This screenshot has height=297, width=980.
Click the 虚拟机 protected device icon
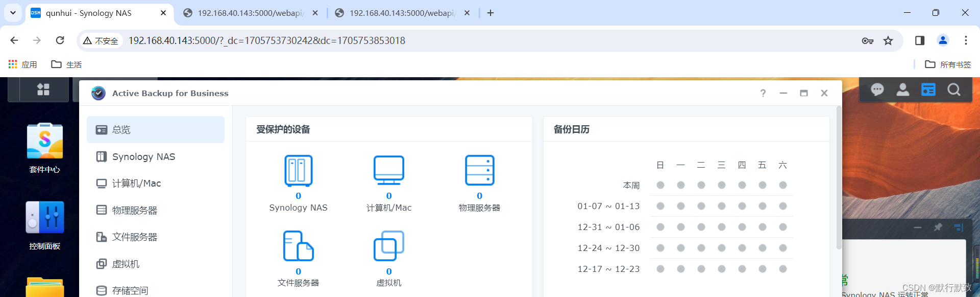[389, 246]
